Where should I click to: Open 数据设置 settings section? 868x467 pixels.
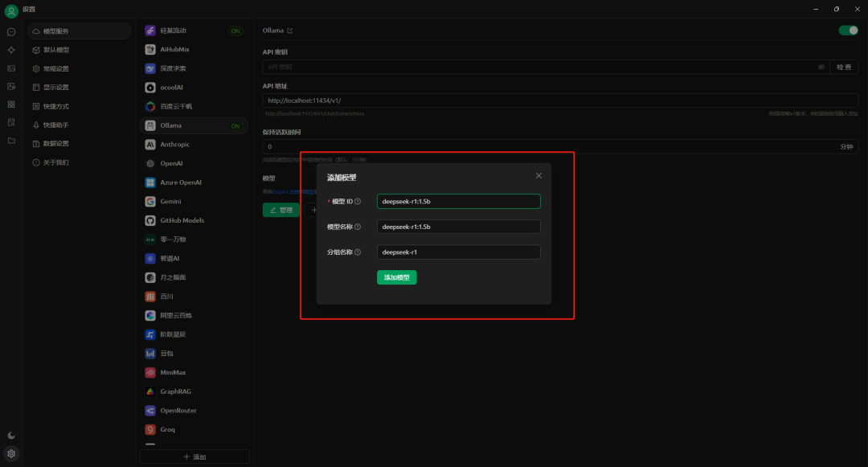pos(79,144)
